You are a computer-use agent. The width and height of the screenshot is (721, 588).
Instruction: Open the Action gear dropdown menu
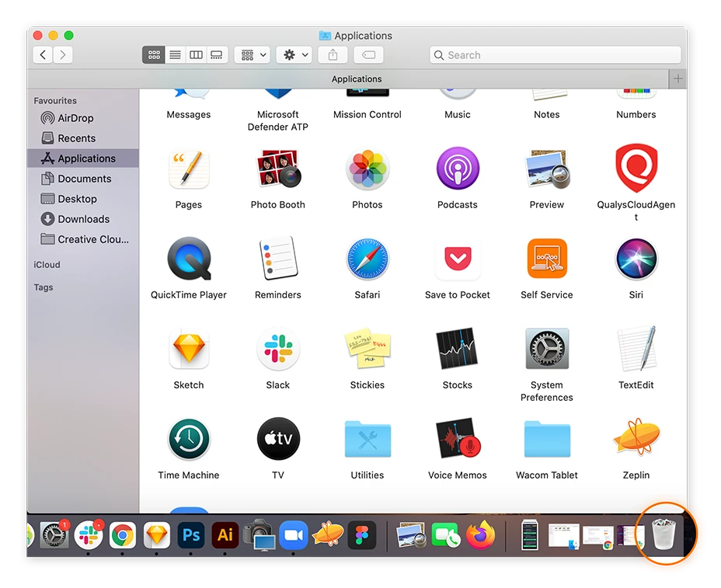pyautogui.click(x=294, y=55)
